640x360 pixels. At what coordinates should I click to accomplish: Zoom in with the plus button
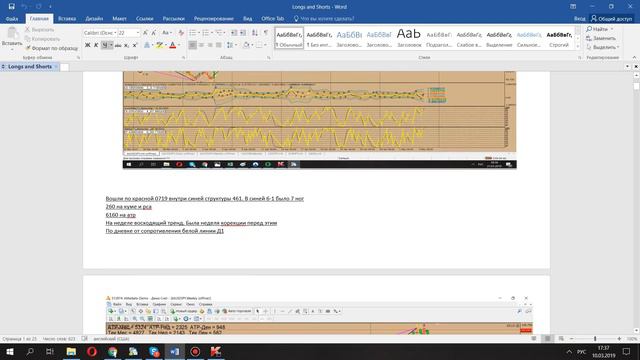pos(619,339)
